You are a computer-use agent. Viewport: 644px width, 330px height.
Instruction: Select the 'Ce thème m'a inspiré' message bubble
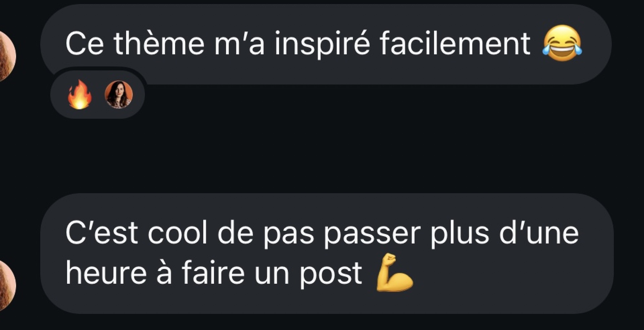[326, 44]
